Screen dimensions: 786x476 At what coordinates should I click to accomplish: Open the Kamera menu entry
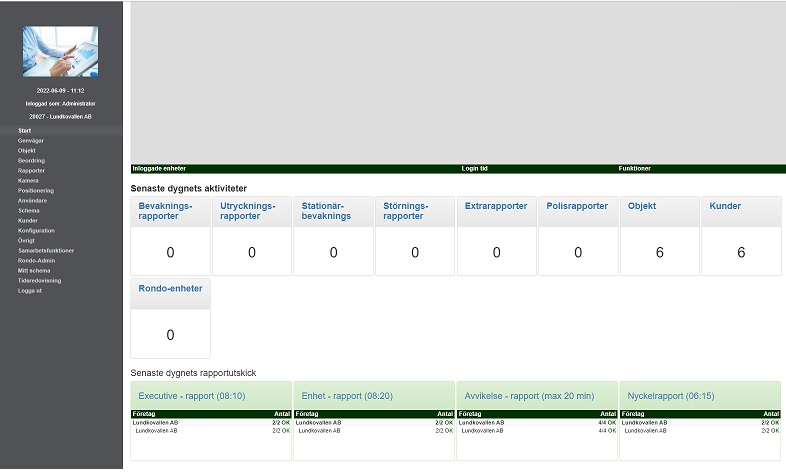(x=29, y=180)
